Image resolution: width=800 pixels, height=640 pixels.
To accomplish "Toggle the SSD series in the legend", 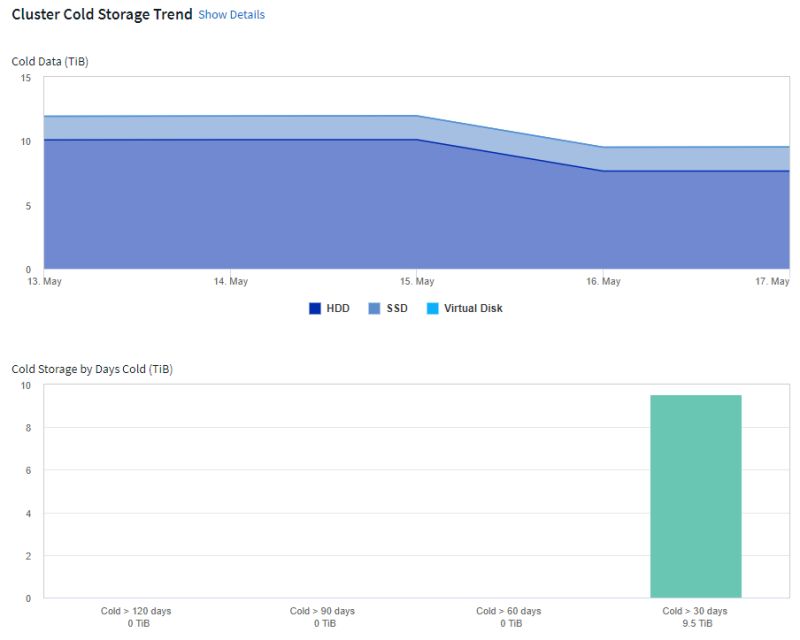I will pyautogui.click(x=394, y=308).
